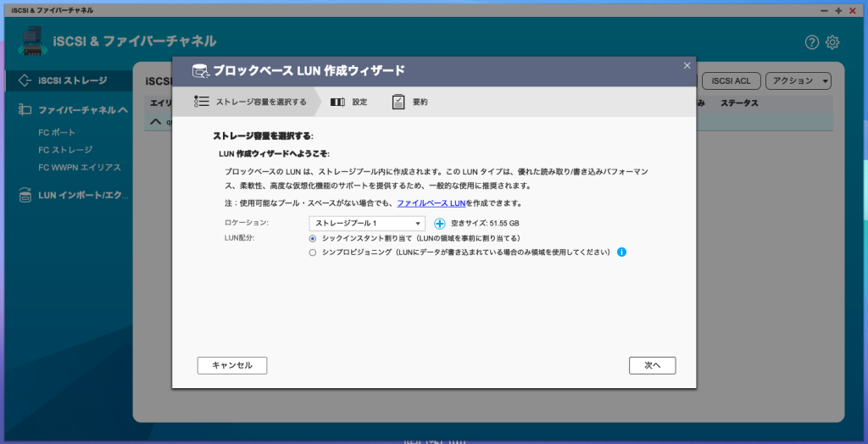
Task: Click the 設定 wizard step
Action: [x=350, y=102]
